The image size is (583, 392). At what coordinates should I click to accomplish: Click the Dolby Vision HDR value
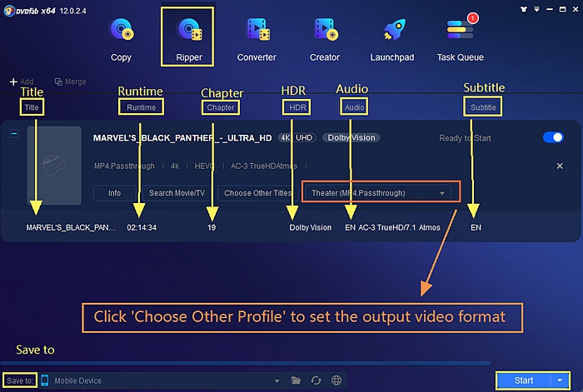[x=311, y=227]
